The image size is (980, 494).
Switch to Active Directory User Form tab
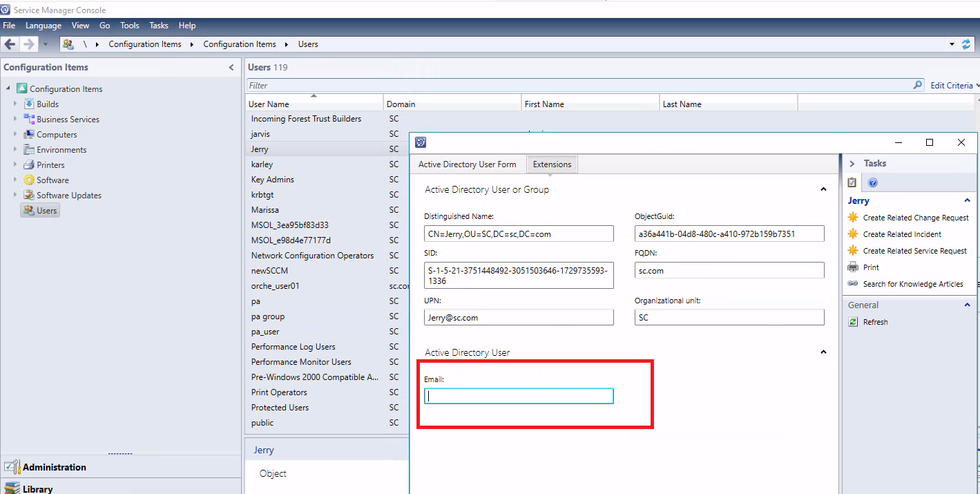pyautogui.click(x=468, y=164)
